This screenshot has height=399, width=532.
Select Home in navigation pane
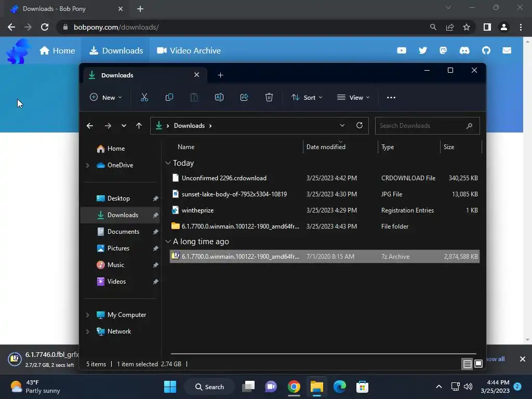click(119, 149)
